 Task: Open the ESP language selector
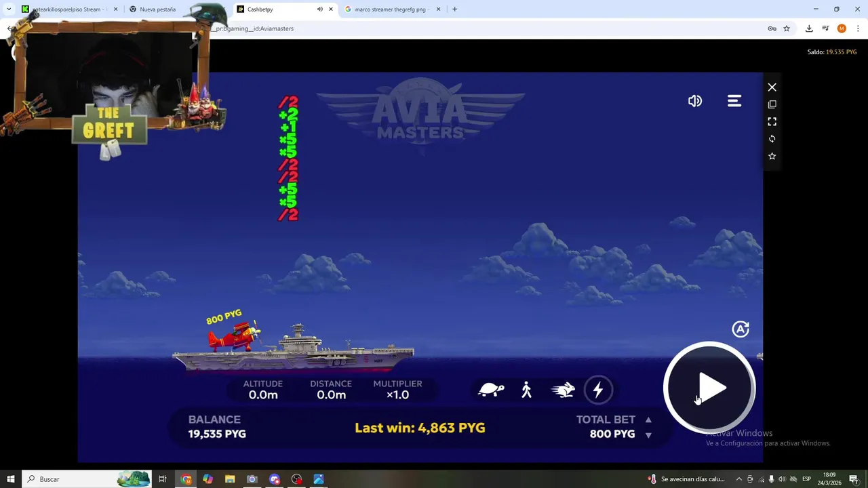(807, 479)
